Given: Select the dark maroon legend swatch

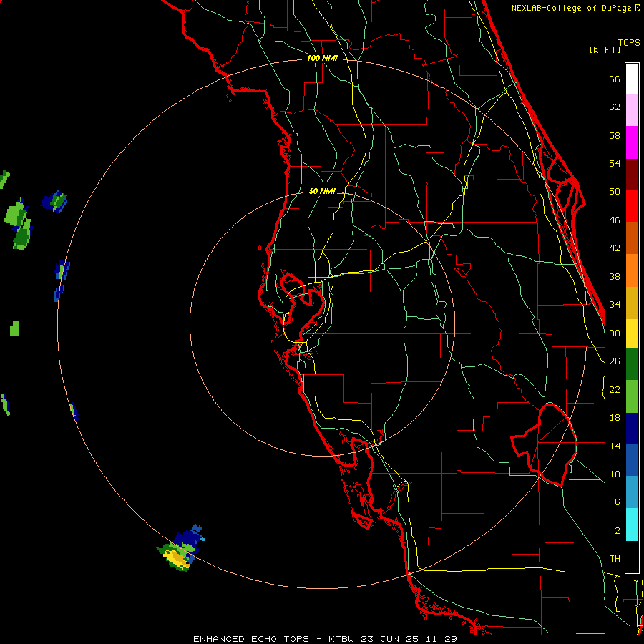Looking at the screenshot, I should click(632, 175).
